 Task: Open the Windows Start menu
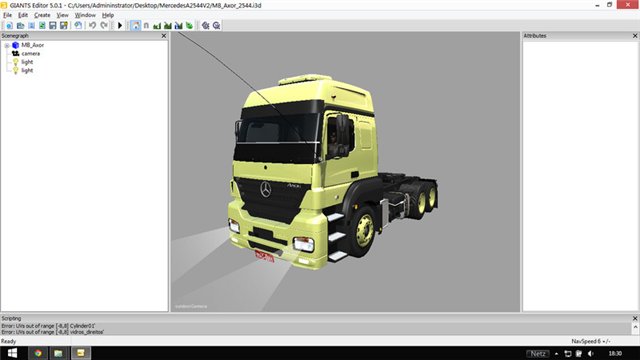click(x=12, y=353)
